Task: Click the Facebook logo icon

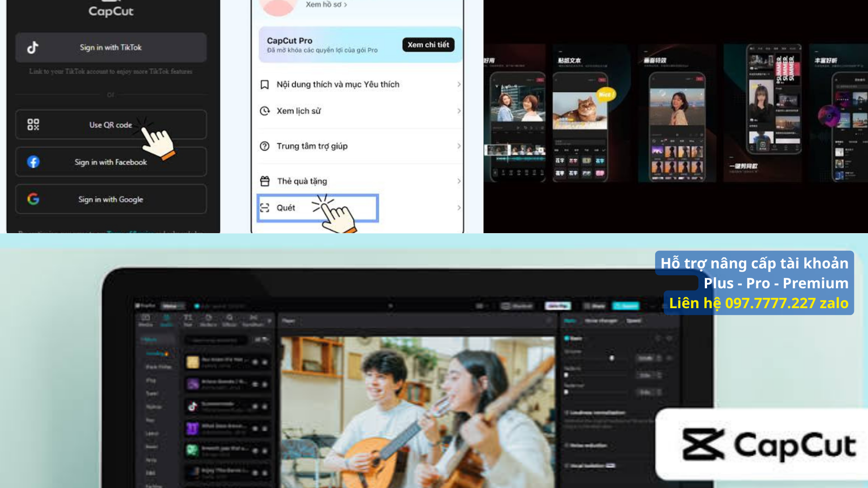Action: [33, 162]
